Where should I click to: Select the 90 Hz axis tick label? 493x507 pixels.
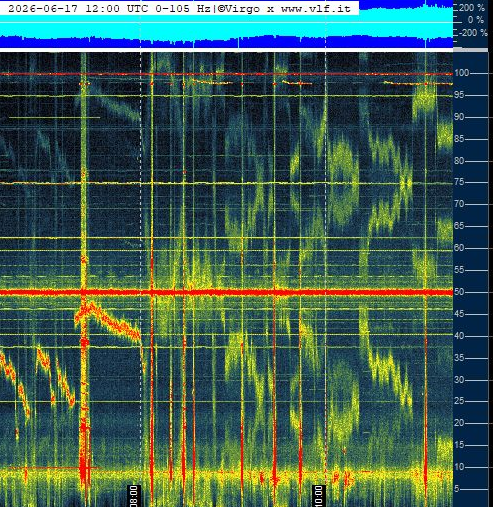pos(459,117)
